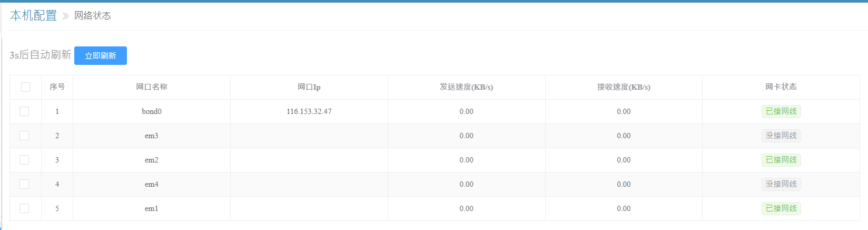Click the 没接网线 status tag for em3
868x230 pixels.
(x=781, y=136)
